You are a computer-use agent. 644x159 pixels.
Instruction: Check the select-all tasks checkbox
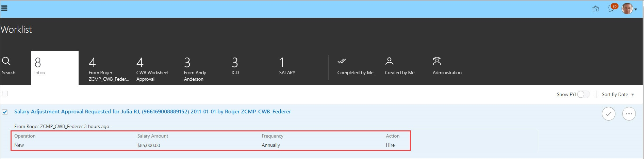5,94
